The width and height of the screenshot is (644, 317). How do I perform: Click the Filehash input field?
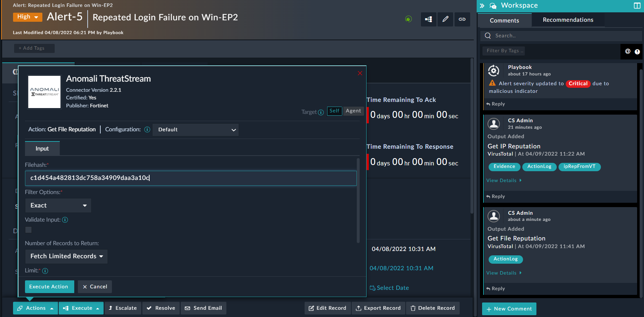(191, 178)
